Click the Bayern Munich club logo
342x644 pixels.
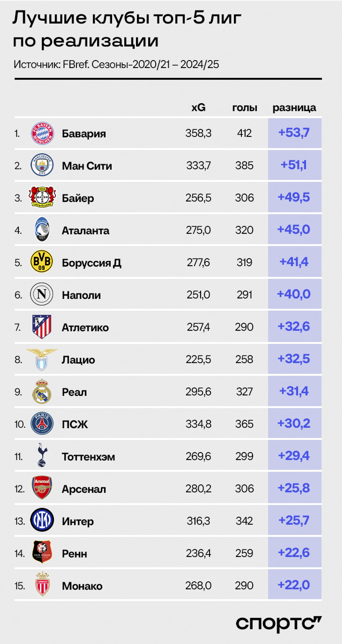[x=42, y=133]
